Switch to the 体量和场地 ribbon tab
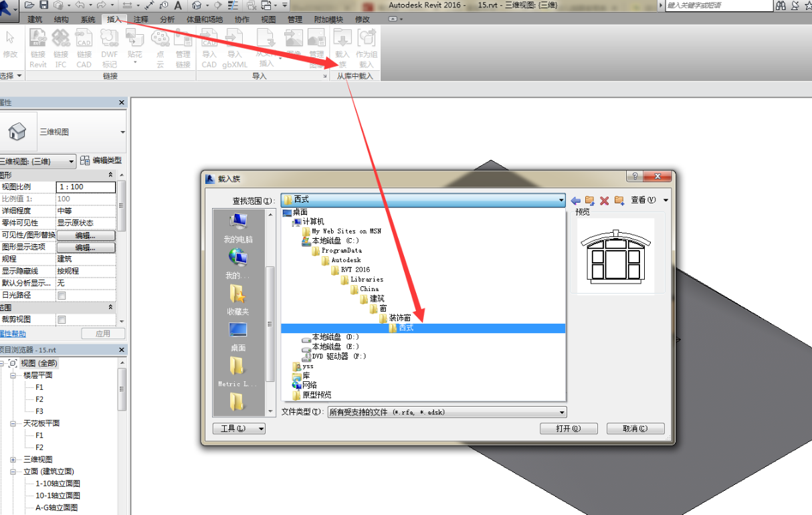 [204, 19]
